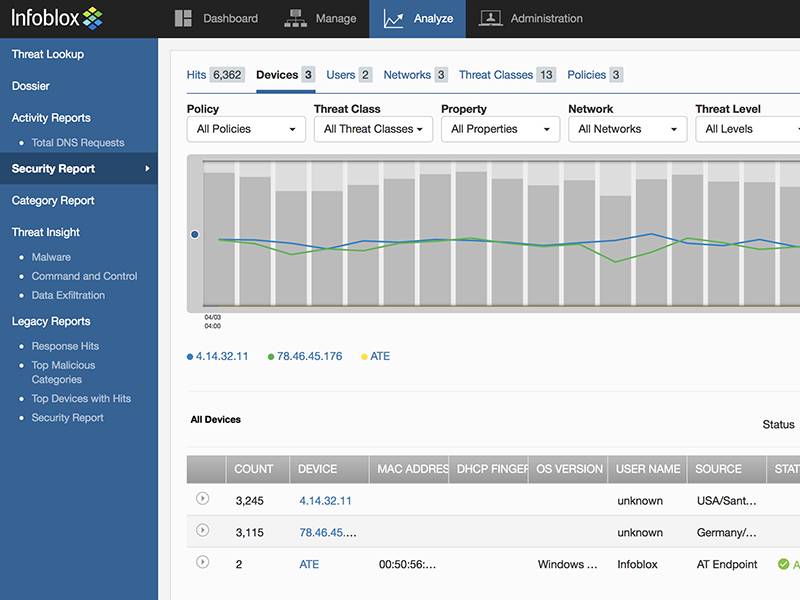Screen dimensions: 800x600
Task: Open the Manage menu
Action: click(x=320, y=18)
